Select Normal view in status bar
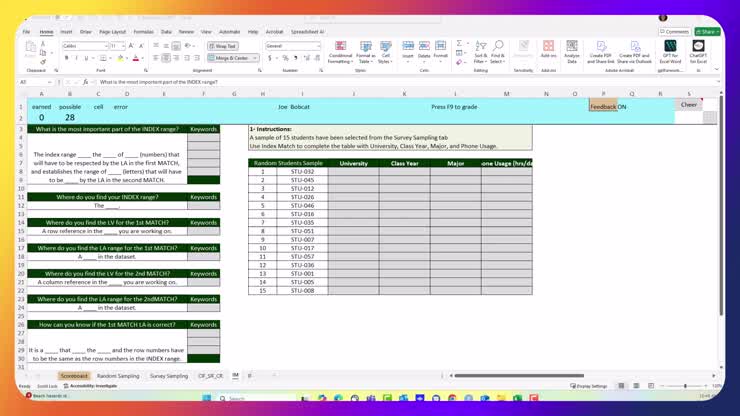 coord(621,386)
